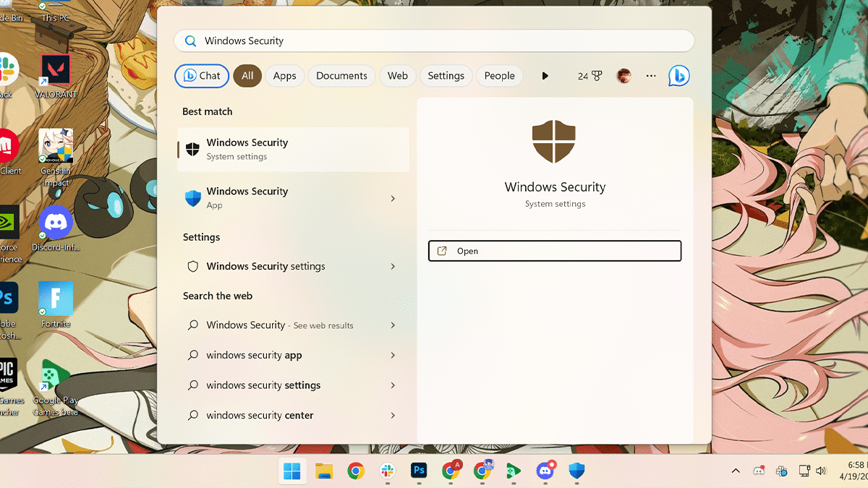The image size is (868, 488).
Task: Open the Microsoft Rewards 24 points badge
Action: click(x=590, y=76)
